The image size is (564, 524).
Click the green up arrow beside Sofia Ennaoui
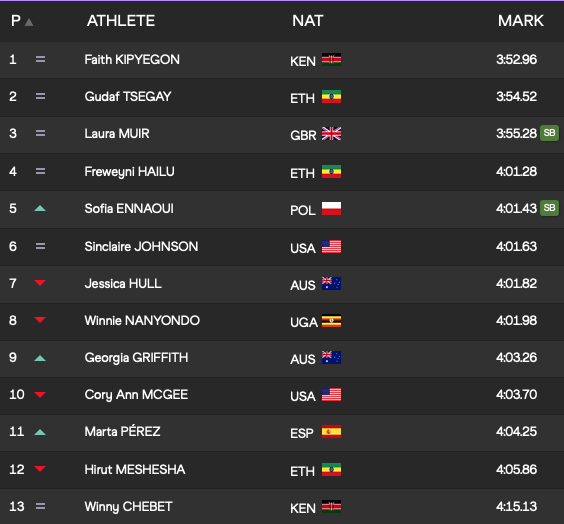click(x=40, y=208)
